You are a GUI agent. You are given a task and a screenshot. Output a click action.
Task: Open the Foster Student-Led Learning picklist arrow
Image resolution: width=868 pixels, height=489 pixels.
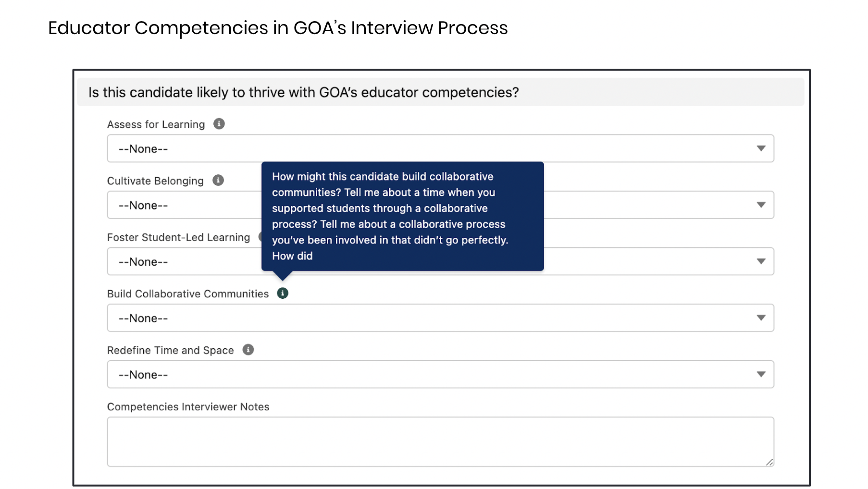click(761, 261)
